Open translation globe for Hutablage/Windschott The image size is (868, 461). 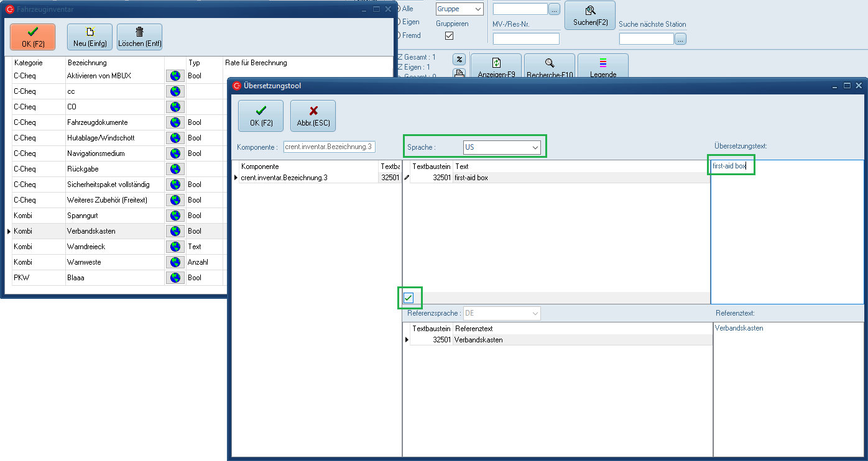click(x=175, y=138)
